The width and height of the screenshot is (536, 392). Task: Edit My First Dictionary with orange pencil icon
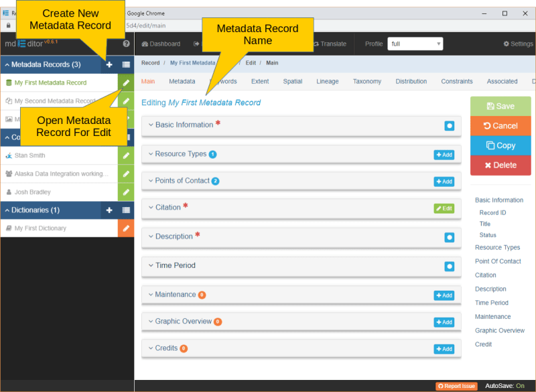coord(125,228)
